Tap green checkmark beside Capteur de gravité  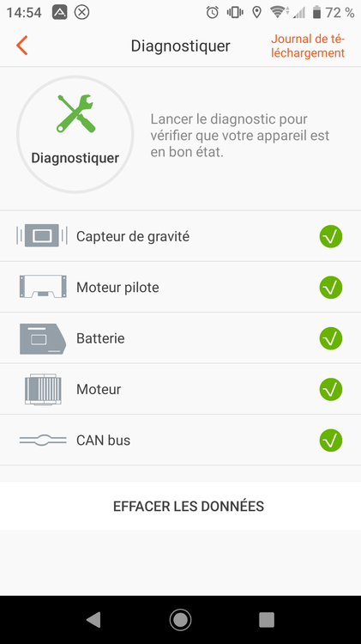pyautogui.click(x=331, y=237)
